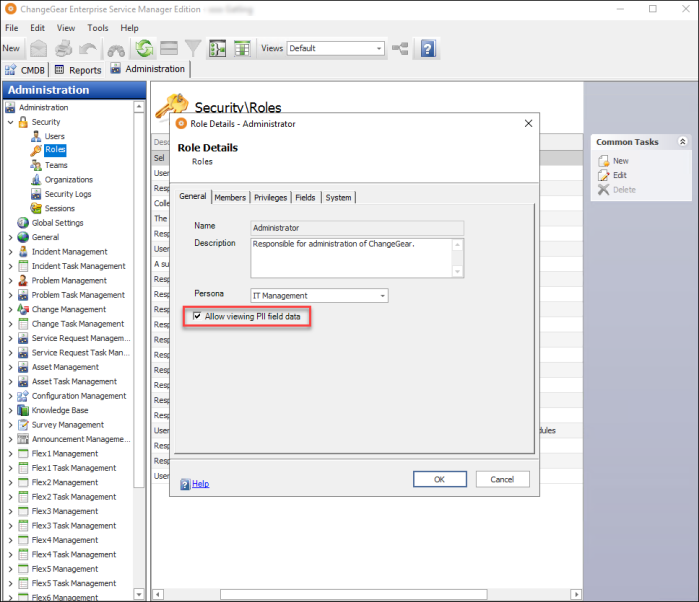Click the green table columns toolbar icon

click(242, 48)
